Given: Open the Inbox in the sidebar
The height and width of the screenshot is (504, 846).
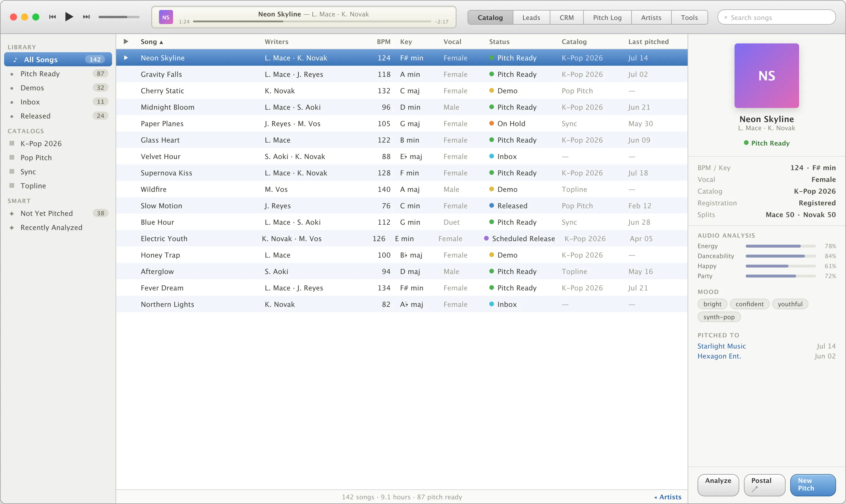Looking at the screenshot, I should [58, 102].
